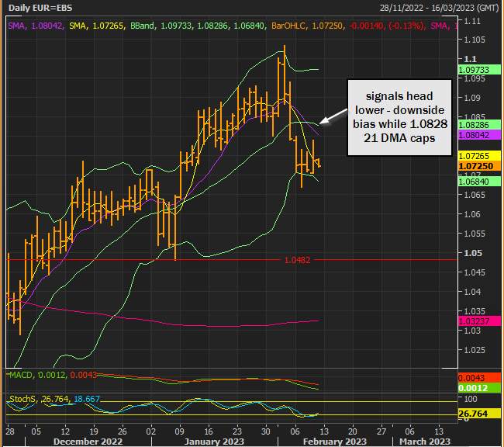Click the 'February 2023' month label
This screenshot has width=504, height=447.
point(335,442)
